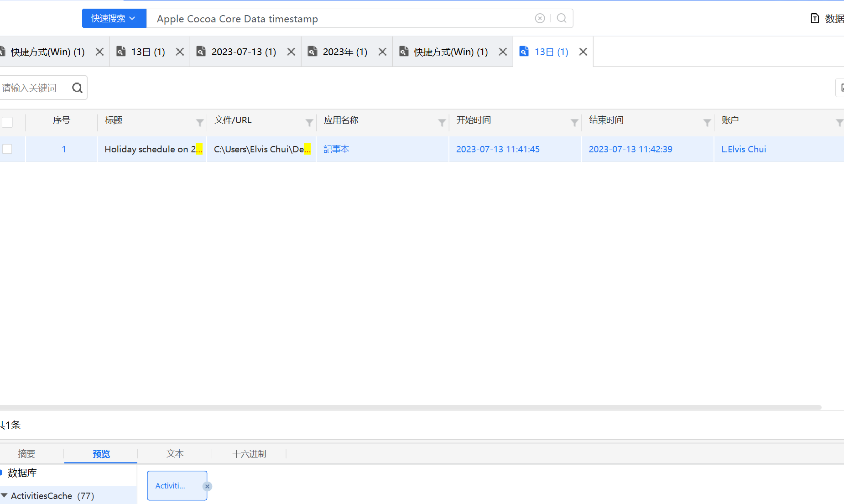
Task: Close the 2023年 (1) tab
Action: (382, 52)
